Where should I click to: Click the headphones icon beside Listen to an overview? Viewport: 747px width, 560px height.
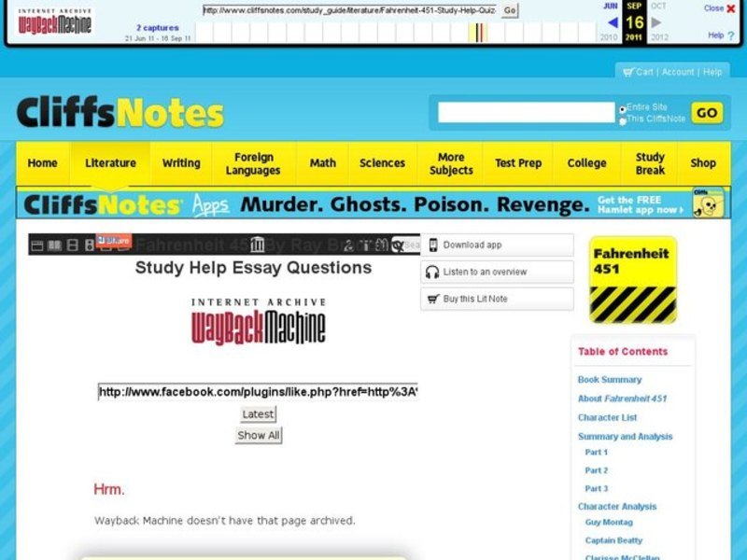click(431, 272)
